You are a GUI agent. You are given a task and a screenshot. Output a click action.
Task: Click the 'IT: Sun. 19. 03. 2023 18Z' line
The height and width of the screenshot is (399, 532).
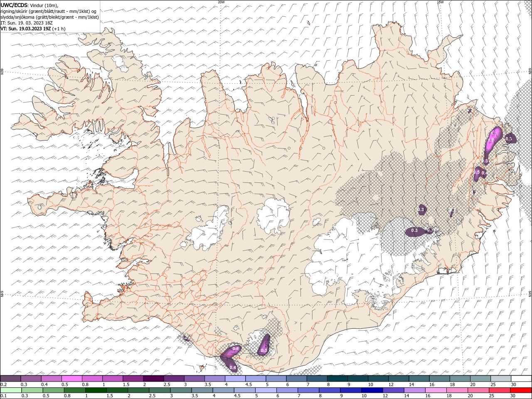tap(26, 23)
